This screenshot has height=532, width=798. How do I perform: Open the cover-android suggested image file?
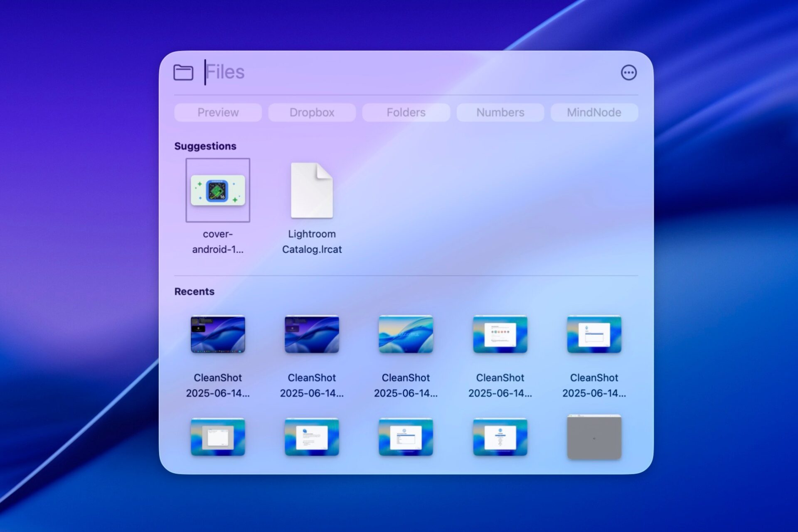pos(218,191)
